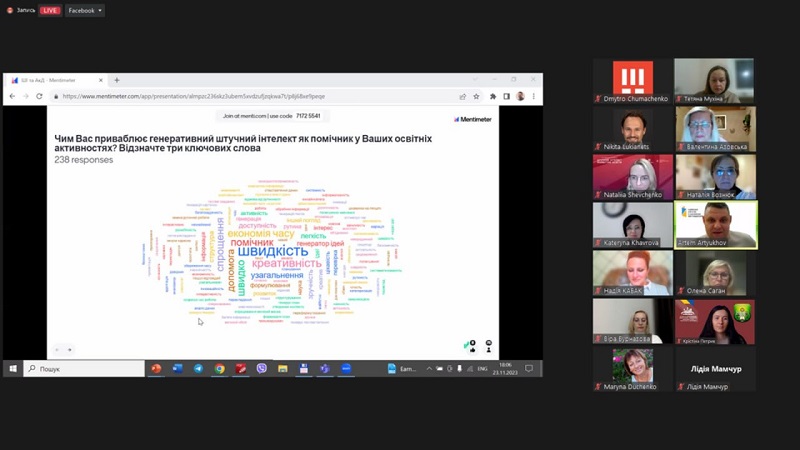This screenshot has height=450, width=800.
Task: Click the browser back arrow
Action: click(x=12, y=96)
